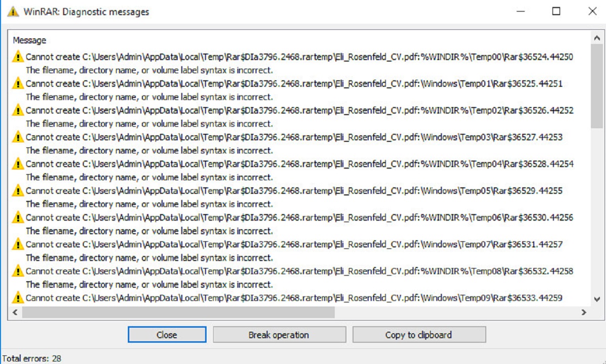
Task: Click the WinRAR title bar warning icon
Action: coord(13,12)
